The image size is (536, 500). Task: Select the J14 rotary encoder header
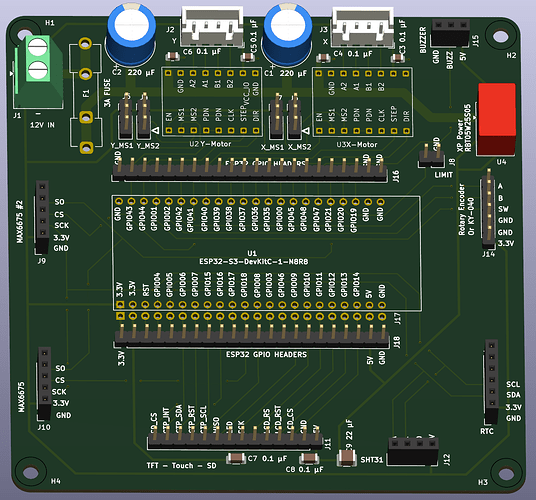coord(488,208)
